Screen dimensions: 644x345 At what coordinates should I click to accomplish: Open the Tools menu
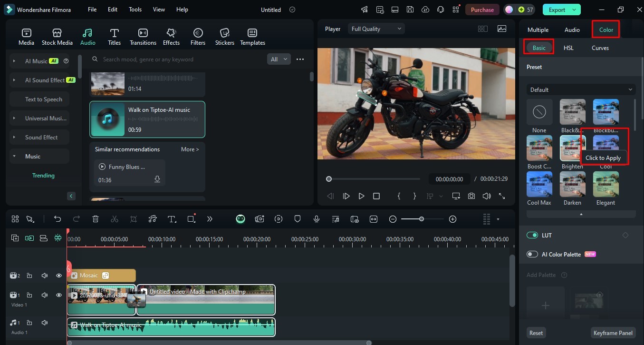tap(135, 10)
